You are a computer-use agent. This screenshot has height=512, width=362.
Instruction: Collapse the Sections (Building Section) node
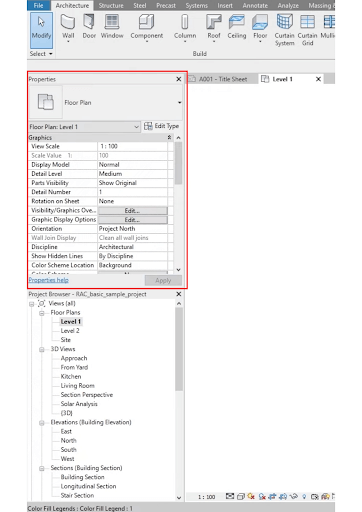point(42,468)
